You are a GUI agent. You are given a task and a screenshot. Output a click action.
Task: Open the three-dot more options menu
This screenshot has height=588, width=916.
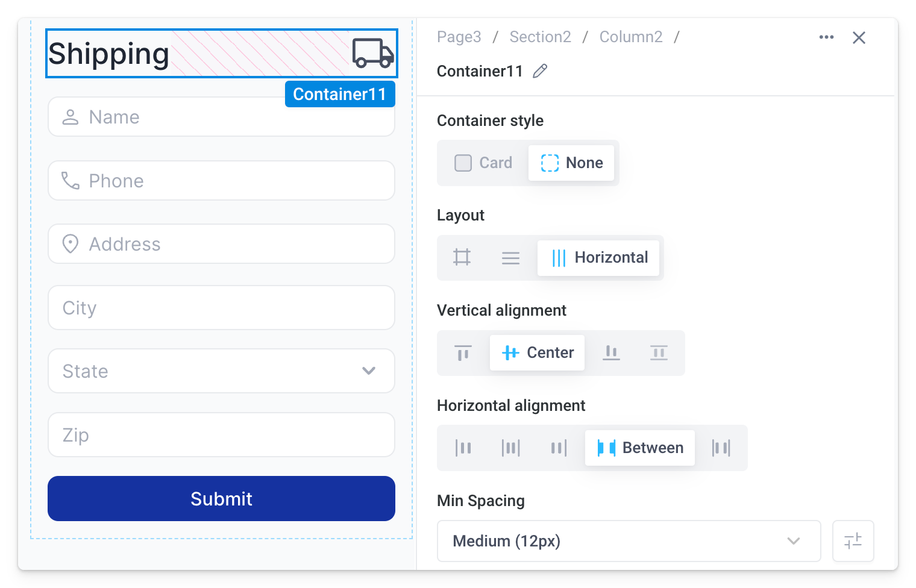[826, 37]
